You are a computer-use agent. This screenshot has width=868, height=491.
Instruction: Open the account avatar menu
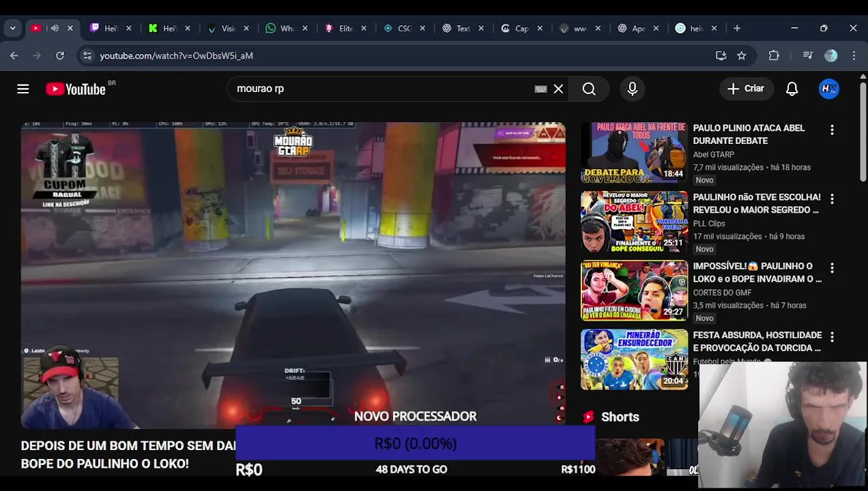click(829, 89)
